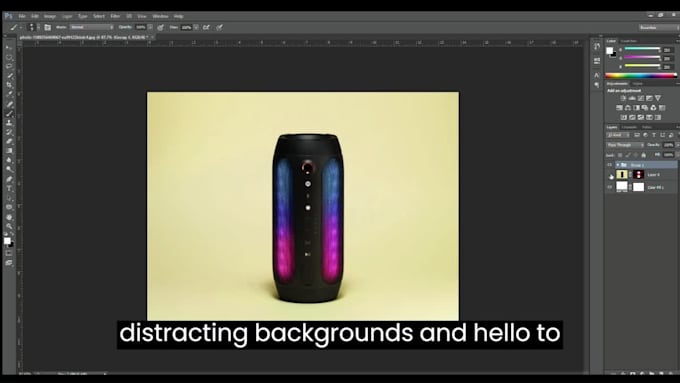Add a Levels adjustment
This screenshot has height=383, width=680.
632,98
